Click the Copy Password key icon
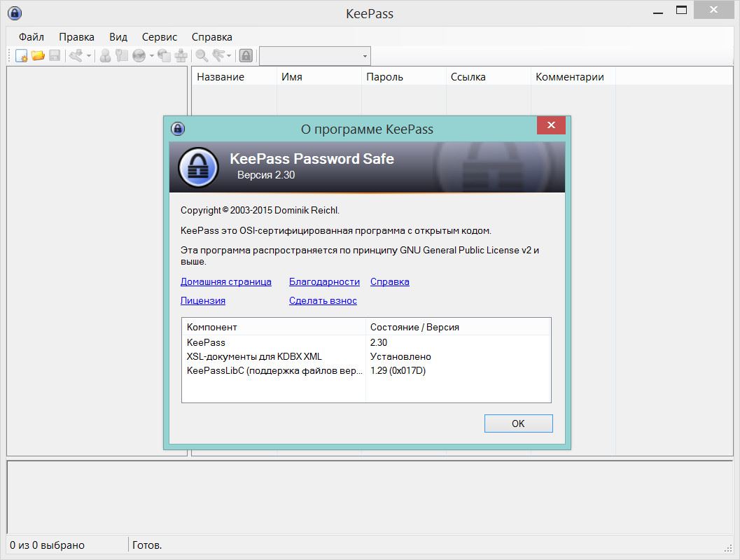 (x=122, y=56)
